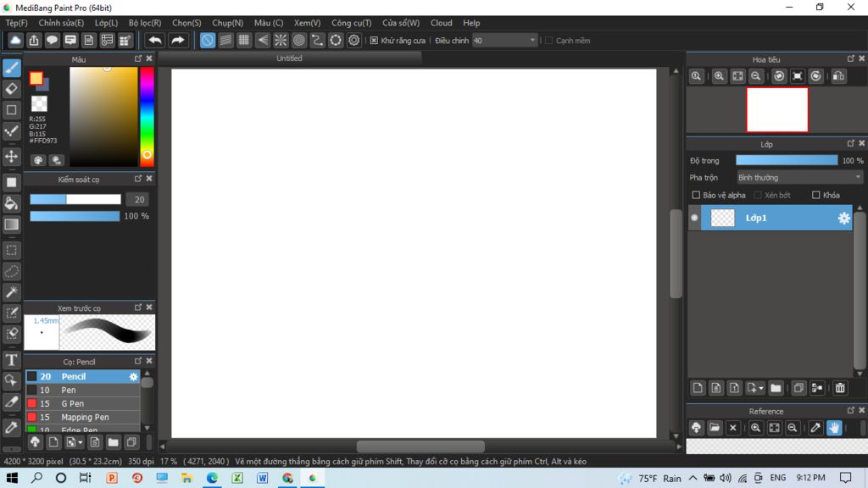Viewport: 868px width, 488px height.
Task: Switch to the Untitled canvas tab
Action: coord(290,58)
